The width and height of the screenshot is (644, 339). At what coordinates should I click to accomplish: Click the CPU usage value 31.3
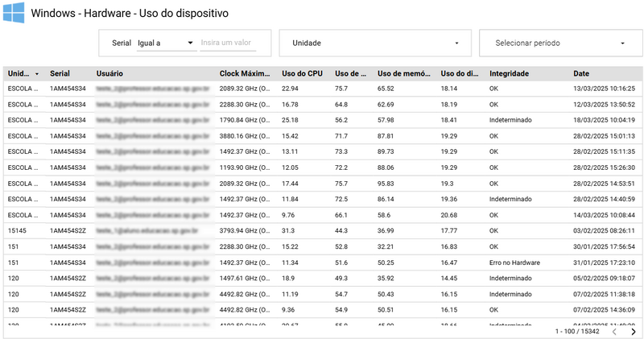(288, 230)
